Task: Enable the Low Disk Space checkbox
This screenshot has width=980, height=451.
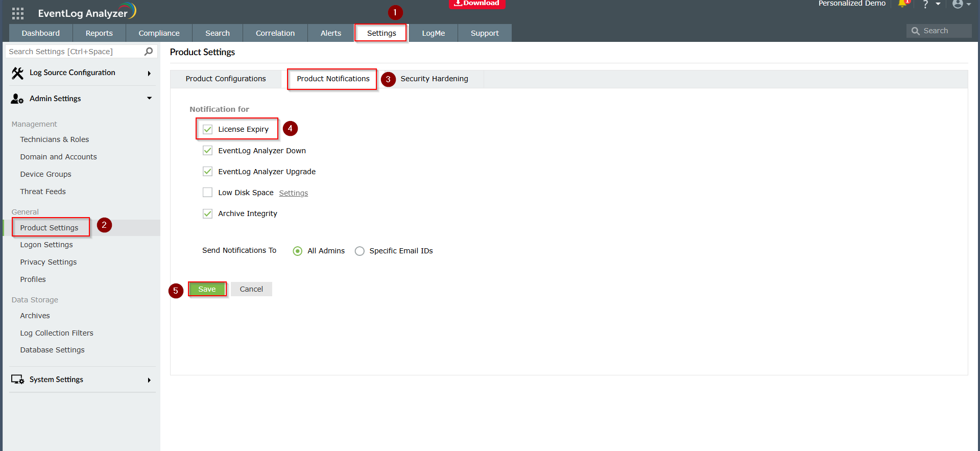Action: pyautogui.click(x=207, y=193)
